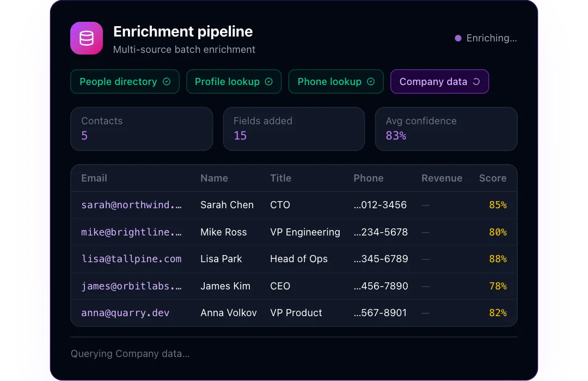The image size is (588, 381).
Task: Click the Enriching... status label
Action: (491, 38)
